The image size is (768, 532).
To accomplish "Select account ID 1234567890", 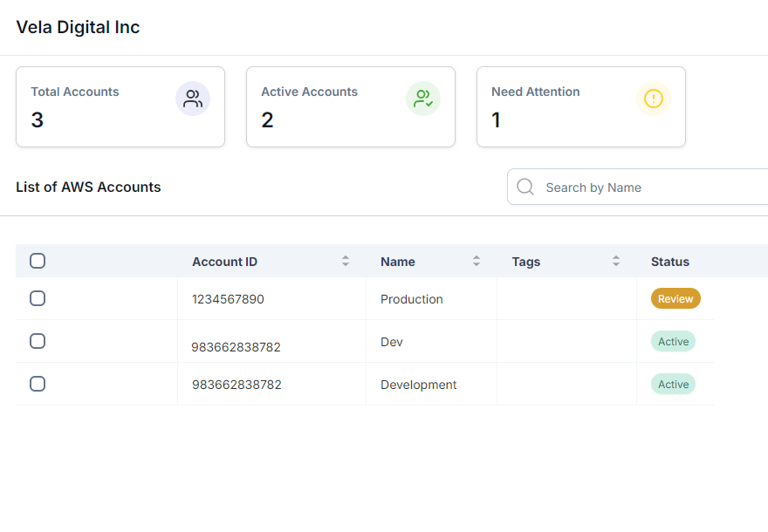I will tap(228, 299).
